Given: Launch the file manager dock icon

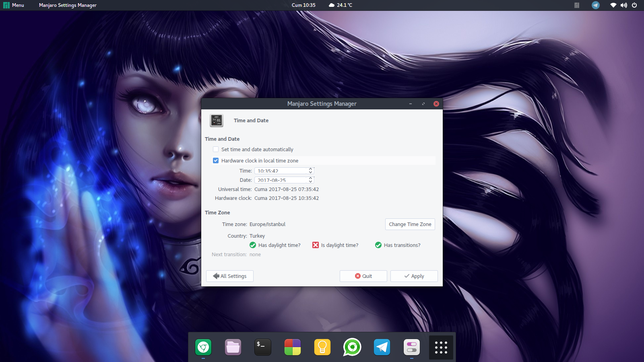Looking at the screenshot, I should point(233,347).
